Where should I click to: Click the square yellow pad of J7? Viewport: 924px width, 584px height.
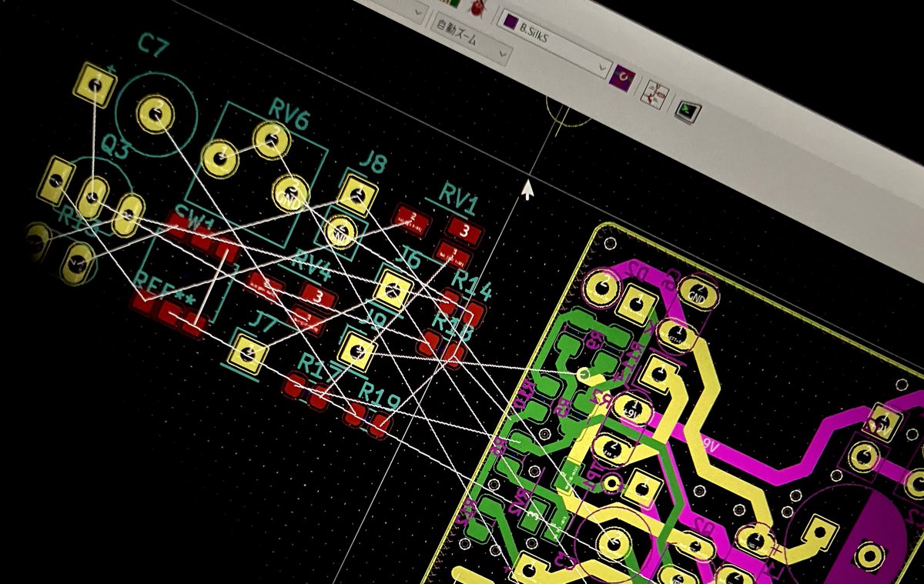[x=248, y=355]
